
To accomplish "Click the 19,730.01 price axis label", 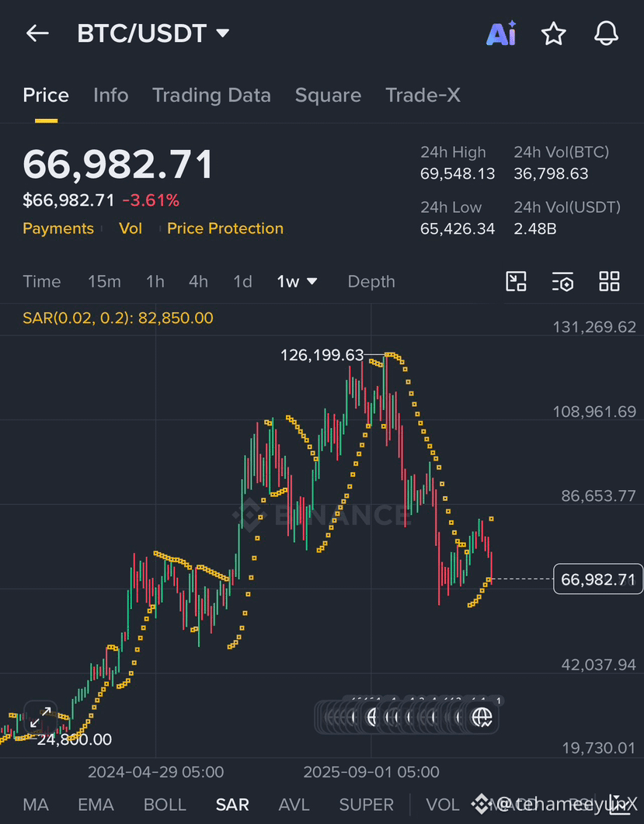I will (598, 748).
